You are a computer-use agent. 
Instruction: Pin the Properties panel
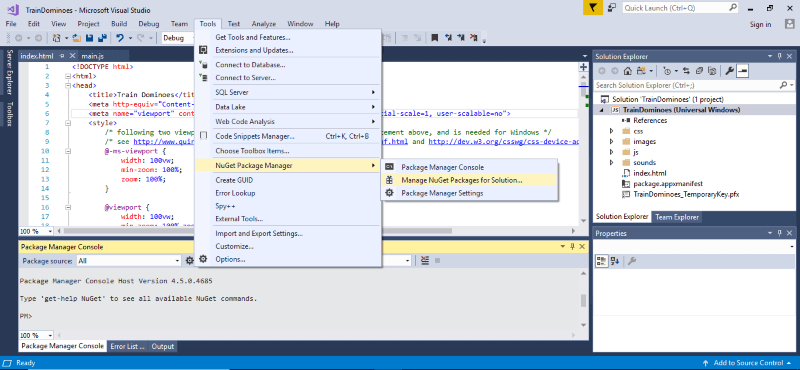click(x=779, y=233)
